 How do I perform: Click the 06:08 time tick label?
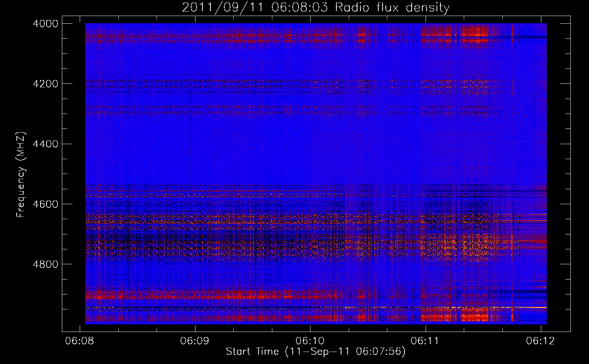coord(79,341)
